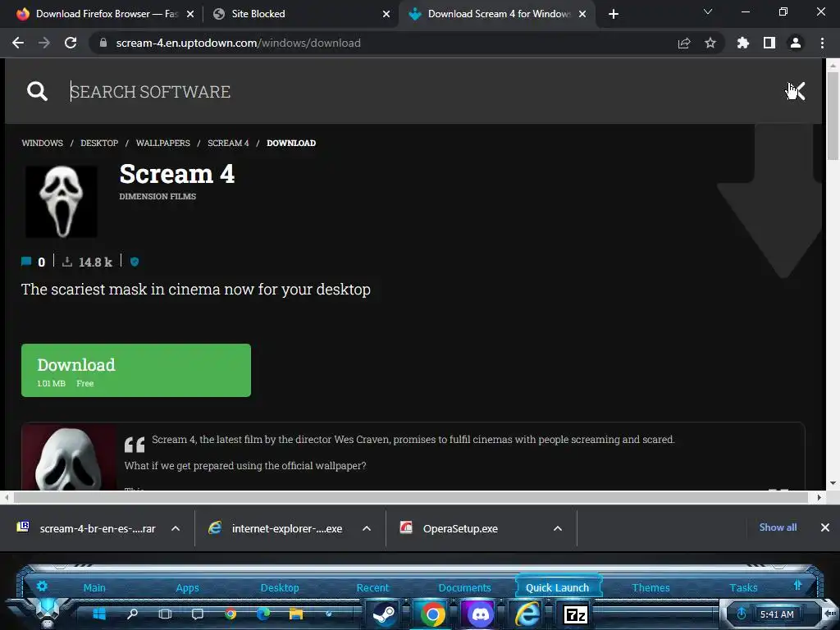Close the Site Blocked tab

(386, 14)
